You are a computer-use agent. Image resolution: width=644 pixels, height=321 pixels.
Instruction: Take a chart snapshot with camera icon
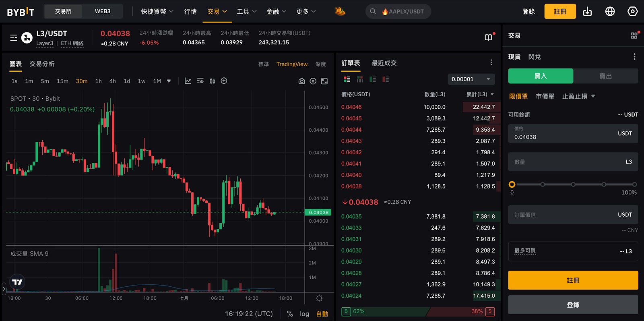(301, 81)
